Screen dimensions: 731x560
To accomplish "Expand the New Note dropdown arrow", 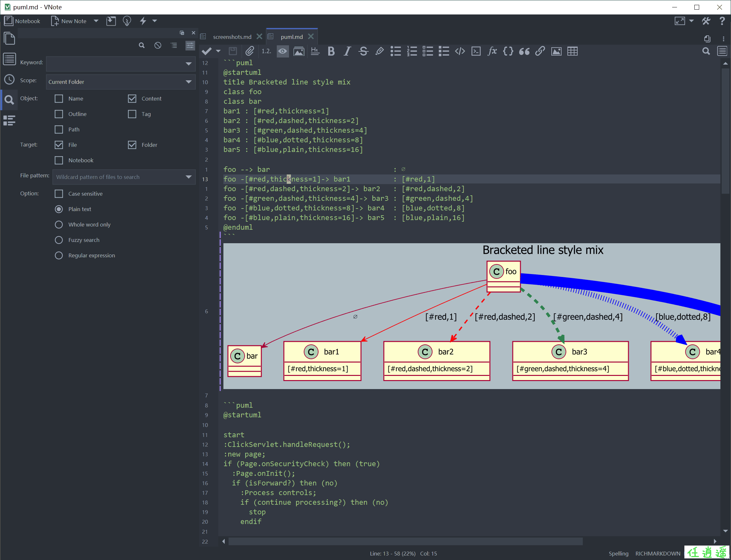I will pyautogui.click(x=96, y=21).
